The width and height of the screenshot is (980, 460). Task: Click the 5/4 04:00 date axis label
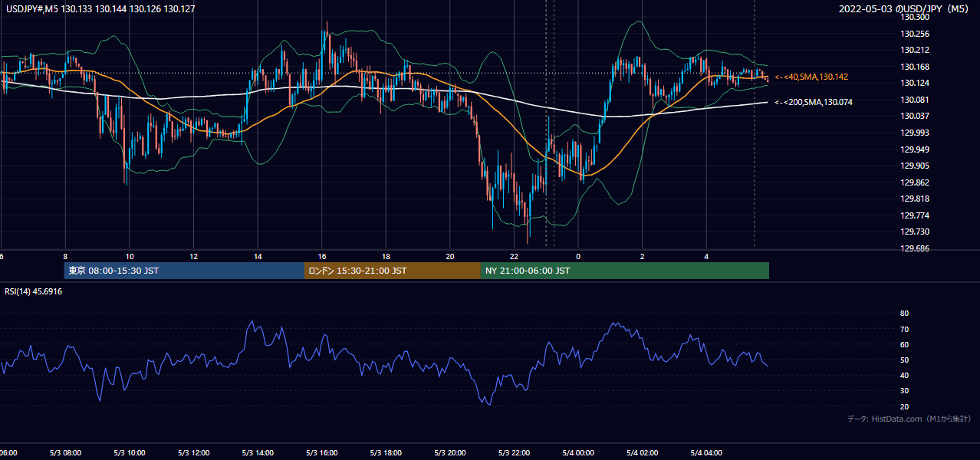point(707,452)
